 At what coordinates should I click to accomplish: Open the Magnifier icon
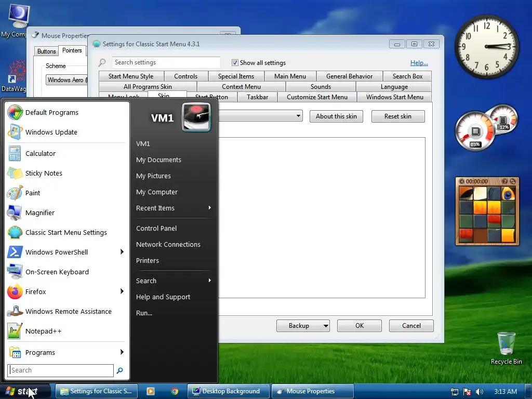(x=15, y=212)
